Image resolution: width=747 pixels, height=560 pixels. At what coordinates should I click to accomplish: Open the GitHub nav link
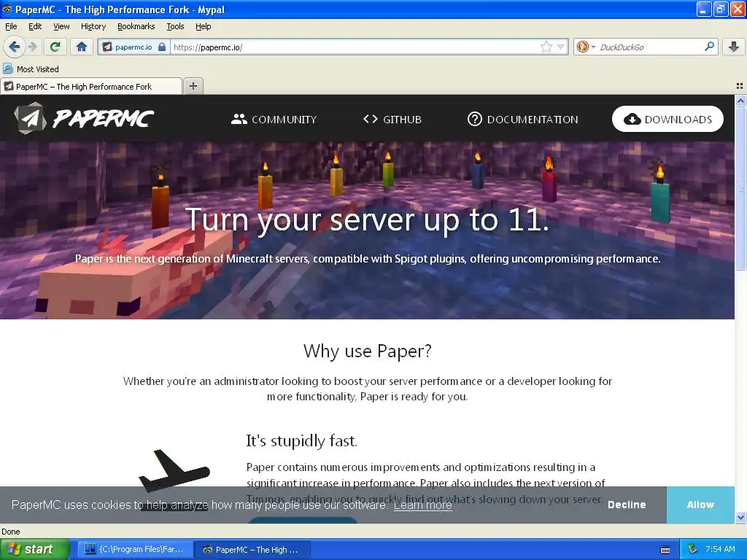(x=392, y=119)
